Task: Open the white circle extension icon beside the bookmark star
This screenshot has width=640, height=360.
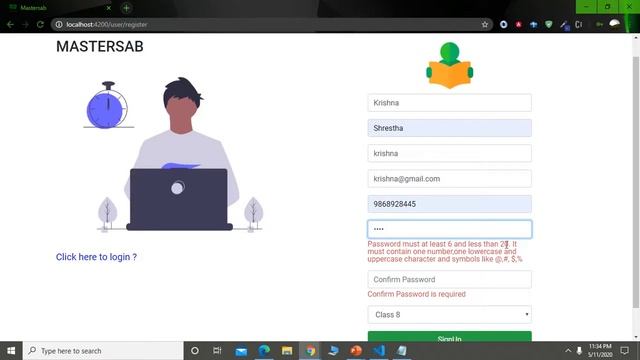Action: coord(503,24)
